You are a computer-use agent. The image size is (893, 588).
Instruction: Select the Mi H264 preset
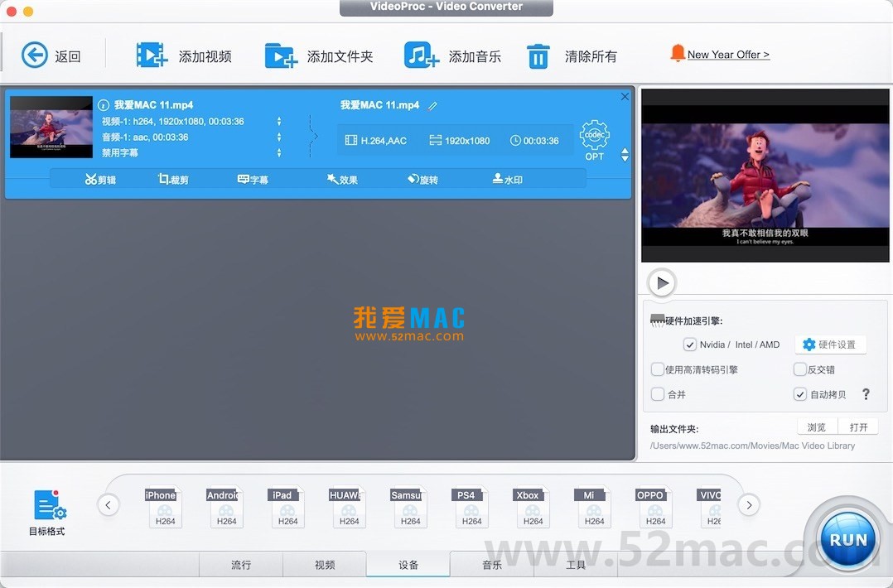pyautogui.click(x=593, y=507)
